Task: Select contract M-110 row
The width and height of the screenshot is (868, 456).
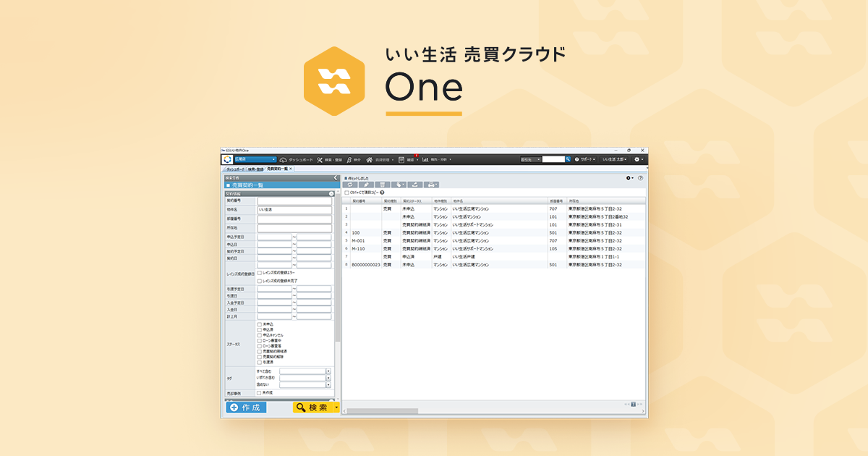Action: [x=494, y=248]
